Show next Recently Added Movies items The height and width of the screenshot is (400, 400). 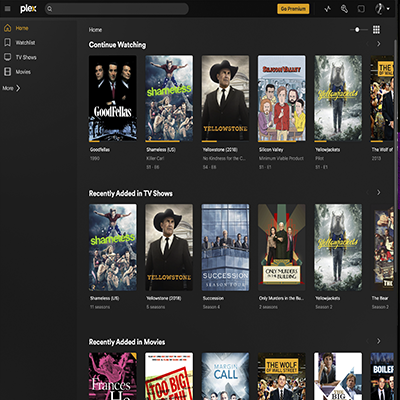pos(379,341)
